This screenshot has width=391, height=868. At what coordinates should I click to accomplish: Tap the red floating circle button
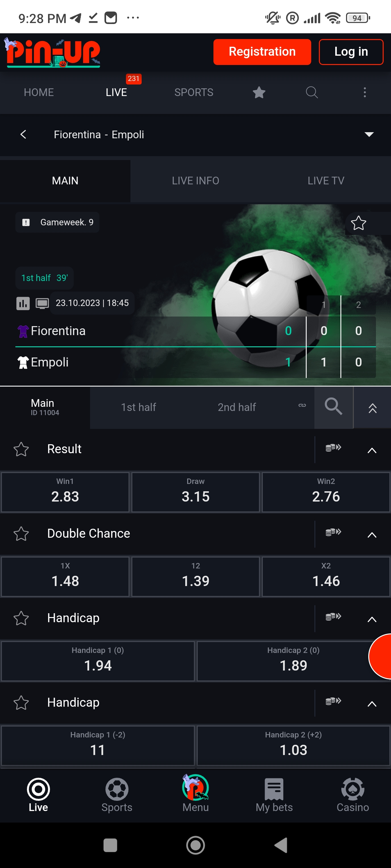tap(381, 656)
